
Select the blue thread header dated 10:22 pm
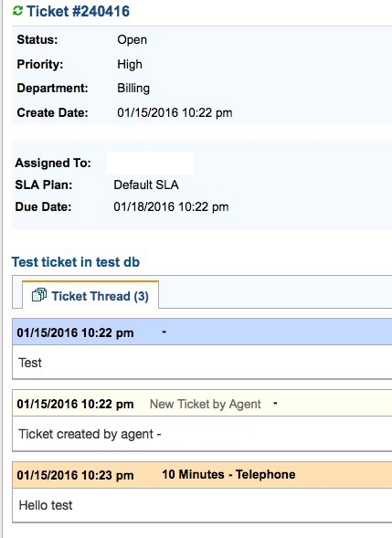[202, 332]
